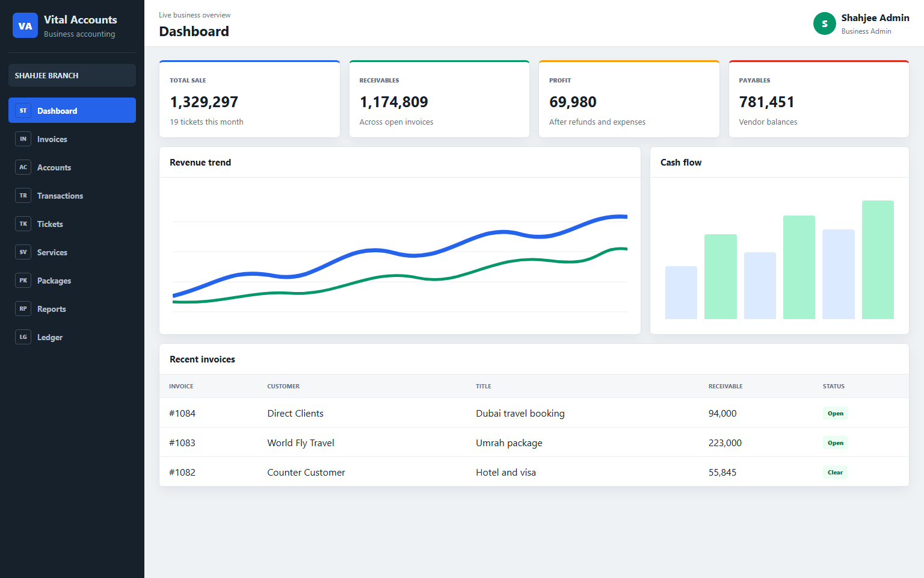The image size is (924, 578).
Task: Click invoice number #1083
Action: pos(182,443)
